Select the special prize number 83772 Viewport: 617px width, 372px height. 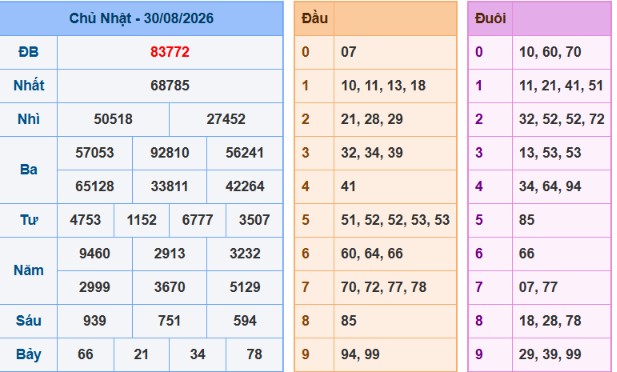(x=170, y=52)
